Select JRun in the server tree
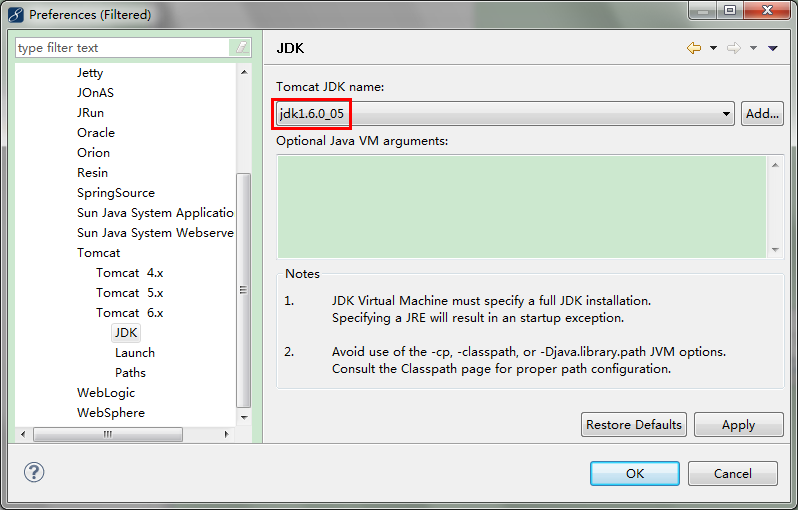 tap(90, 112)
